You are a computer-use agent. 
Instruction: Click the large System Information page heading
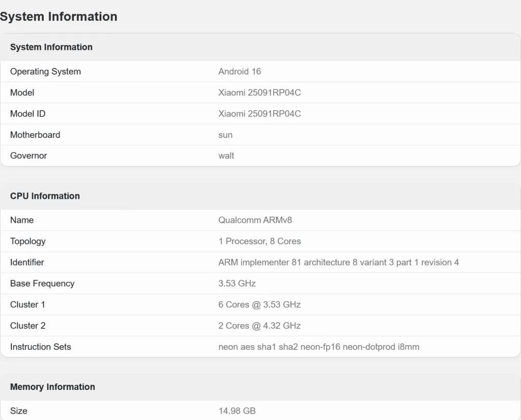click(x=59, y=17)
